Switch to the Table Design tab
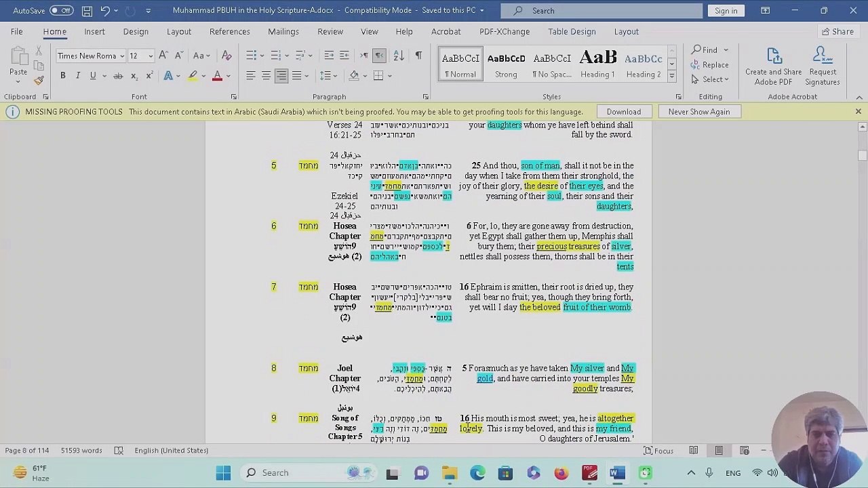Image resolution: width=868 pixels, height=488 pixels. coord(572,32)
